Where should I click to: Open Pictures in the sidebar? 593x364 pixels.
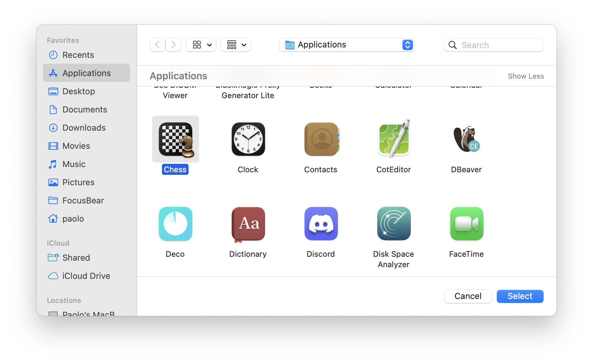coord(86,182)
